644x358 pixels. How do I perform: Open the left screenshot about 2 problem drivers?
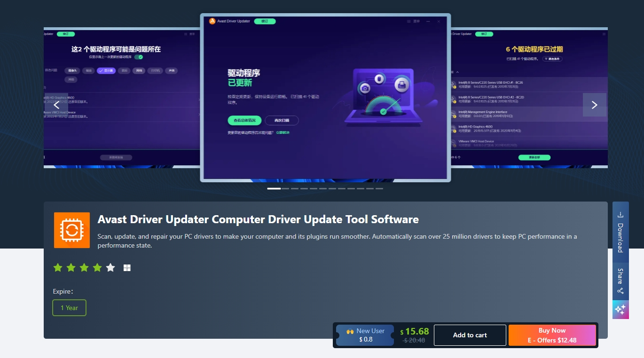click(122, 97)
